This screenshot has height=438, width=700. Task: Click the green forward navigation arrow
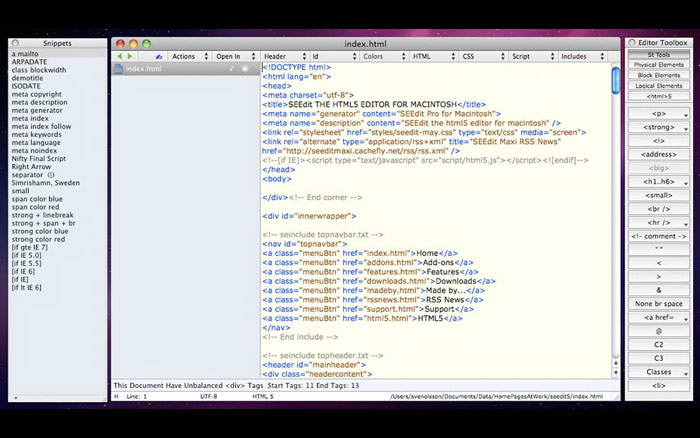tap(131, 57)
